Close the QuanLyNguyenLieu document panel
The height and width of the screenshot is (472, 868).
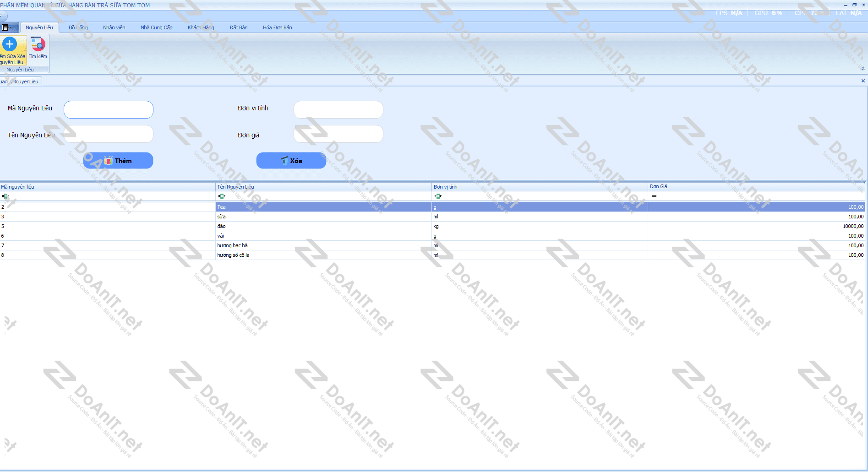pos(863,81)
